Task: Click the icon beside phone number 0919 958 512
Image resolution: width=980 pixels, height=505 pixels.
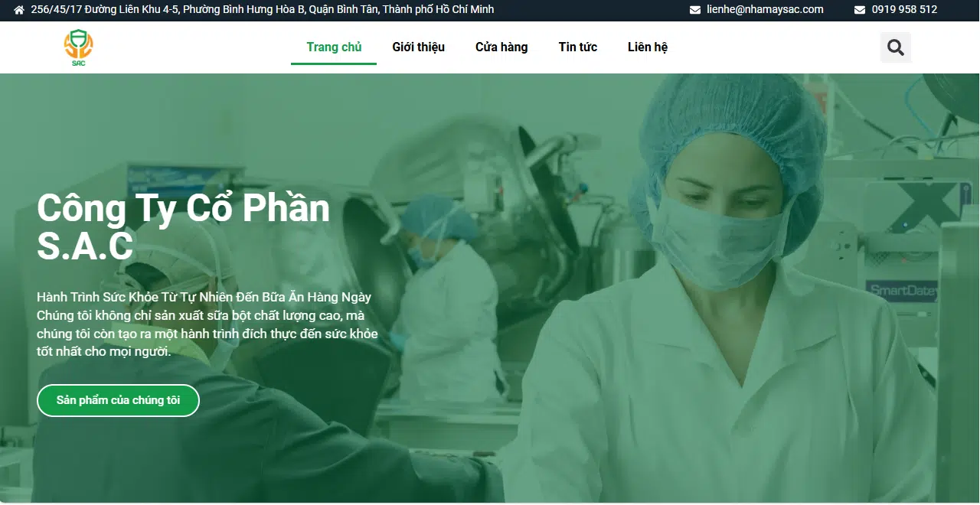Action: (860, 10)
